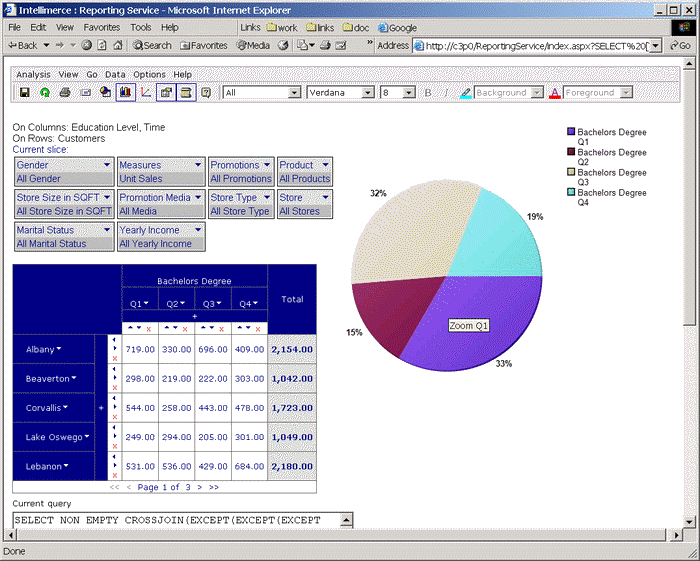700x561 pixels.
Task: Select the line chart icon
Action: [x=146, y=92]
